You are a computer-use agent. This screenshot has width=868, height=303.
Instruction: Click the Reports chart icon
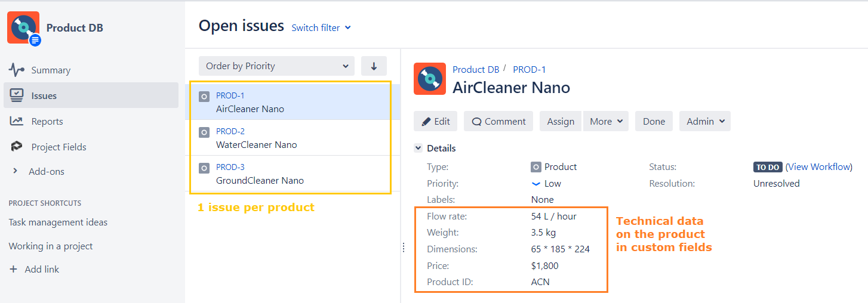coord(16,121)
